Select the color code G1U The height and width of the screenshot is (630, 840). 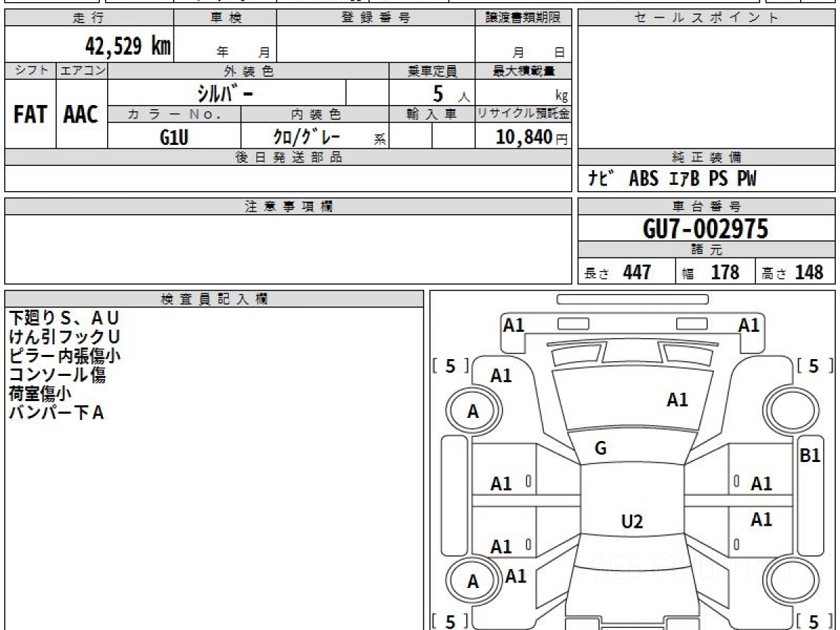point(174,137)
